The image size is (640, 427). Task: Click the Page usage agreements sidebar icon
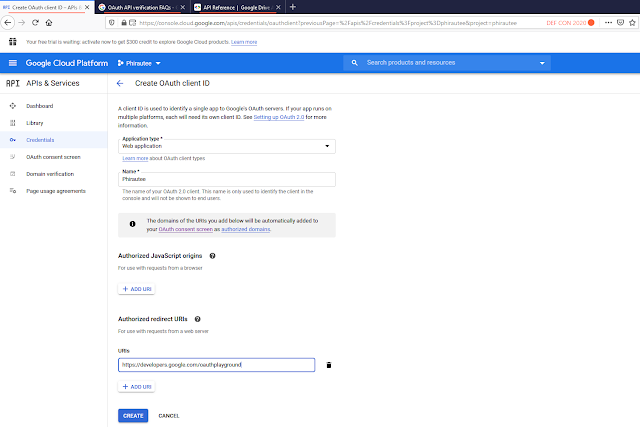tap(13, 191)
